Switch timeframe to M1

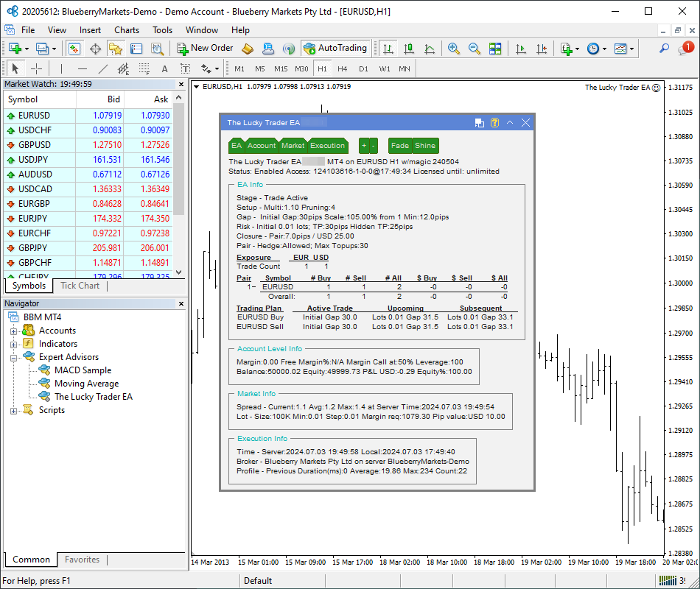pos(239,68)
